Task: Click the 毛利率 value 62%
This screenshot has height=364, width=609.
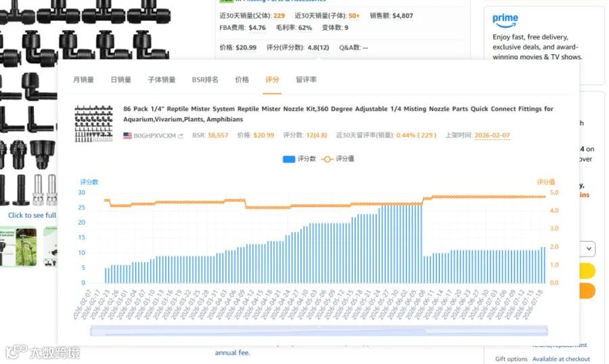Action: [305, 28]
